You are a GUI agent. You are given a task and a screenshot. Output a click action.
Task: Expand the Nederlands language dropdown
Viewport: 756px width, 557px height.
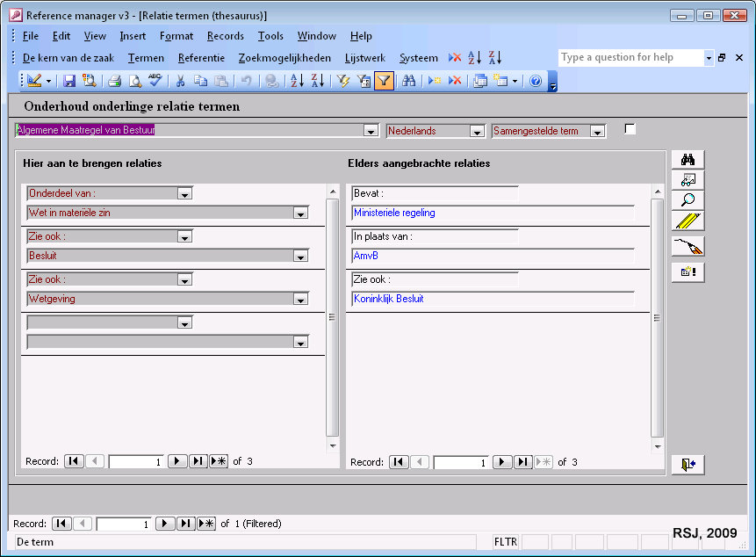point(477,131)
